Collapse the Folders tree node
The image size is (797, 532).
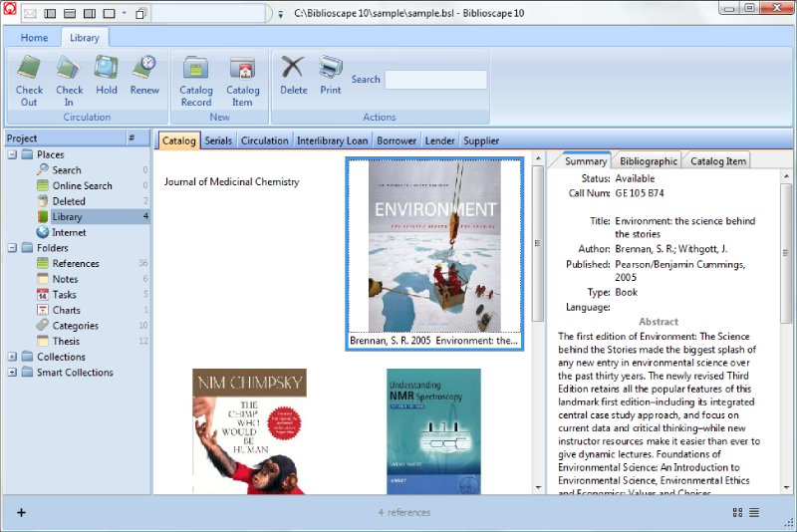(12, 248)
